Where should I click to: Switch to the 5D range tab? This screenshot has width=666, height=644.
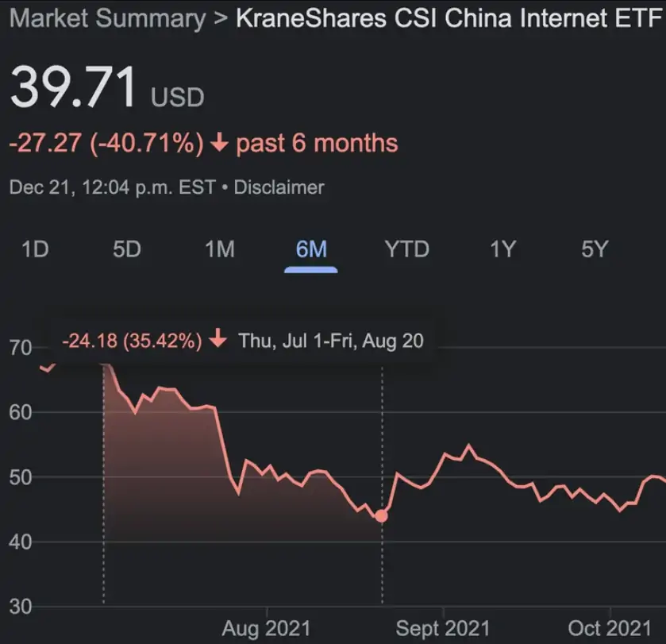(x=126, y=249)
